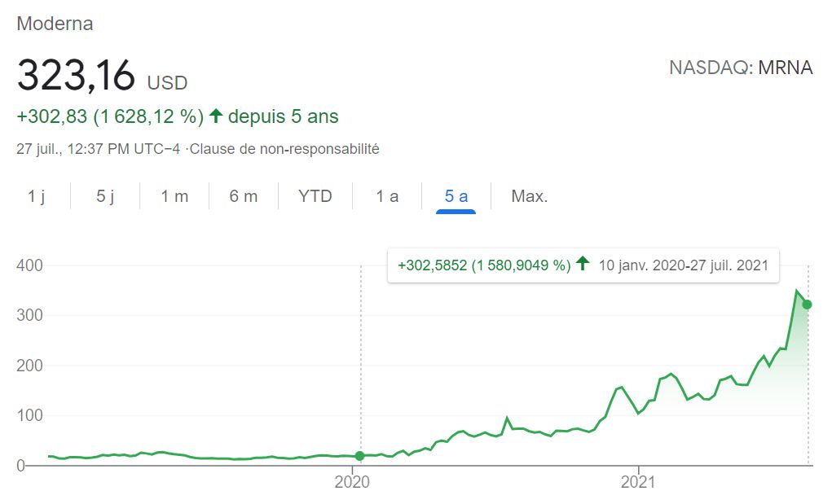
Task: Switch to the 5 j range tab
Action: pos(105,196)
